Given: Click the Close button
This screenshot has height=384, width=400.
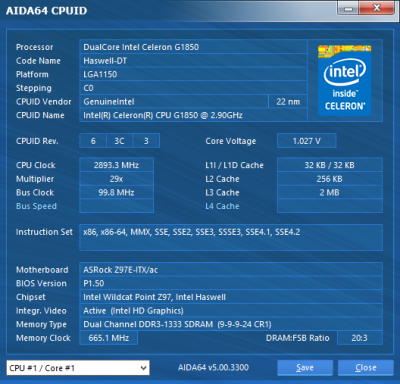Looking at the screenshot, I should pos(366,368).
